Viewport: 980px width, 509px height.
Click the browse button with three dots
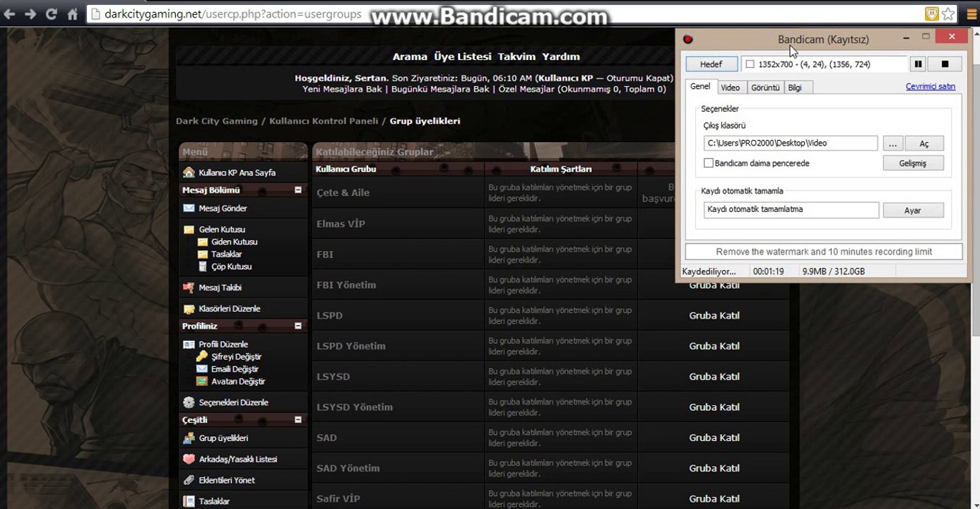click(893, 144)
